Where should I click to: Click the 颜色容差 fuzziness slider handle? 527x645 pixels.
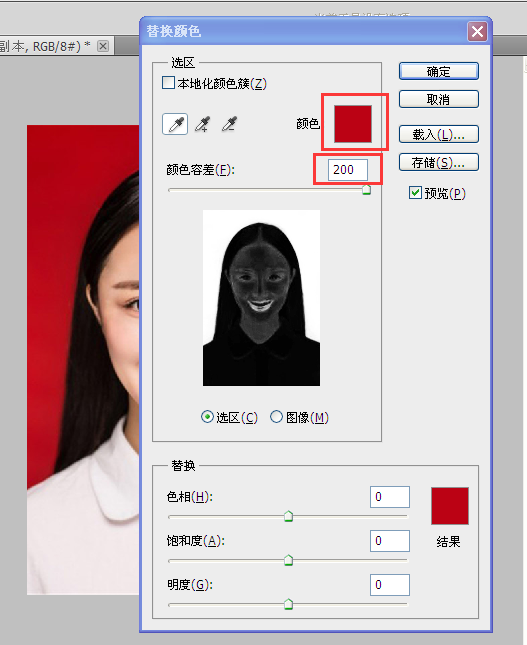tap(366, 190)
